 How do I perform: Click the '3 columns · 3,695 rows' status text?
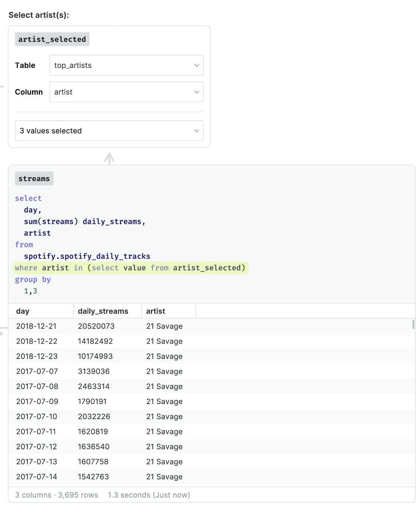point(57,495)
